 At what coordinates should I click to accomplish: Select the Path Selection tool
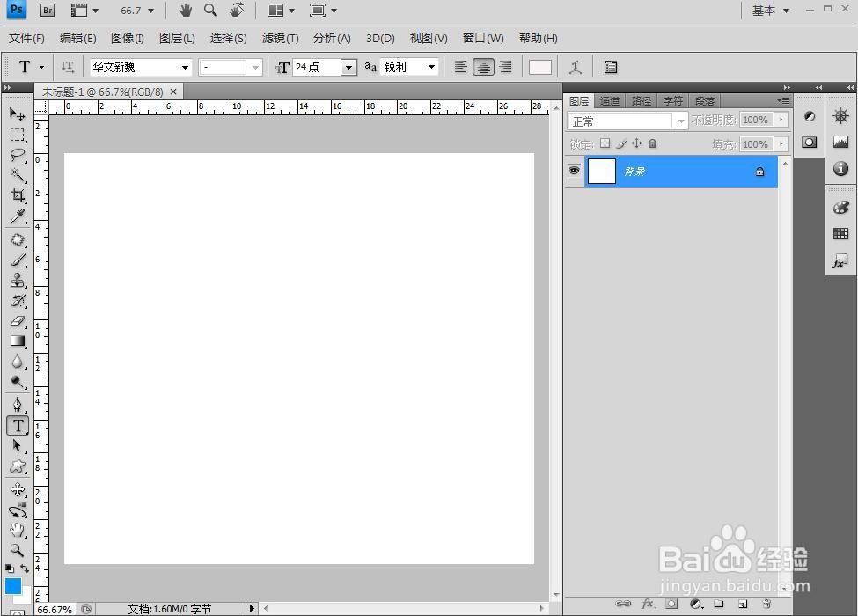click(18, 446)
